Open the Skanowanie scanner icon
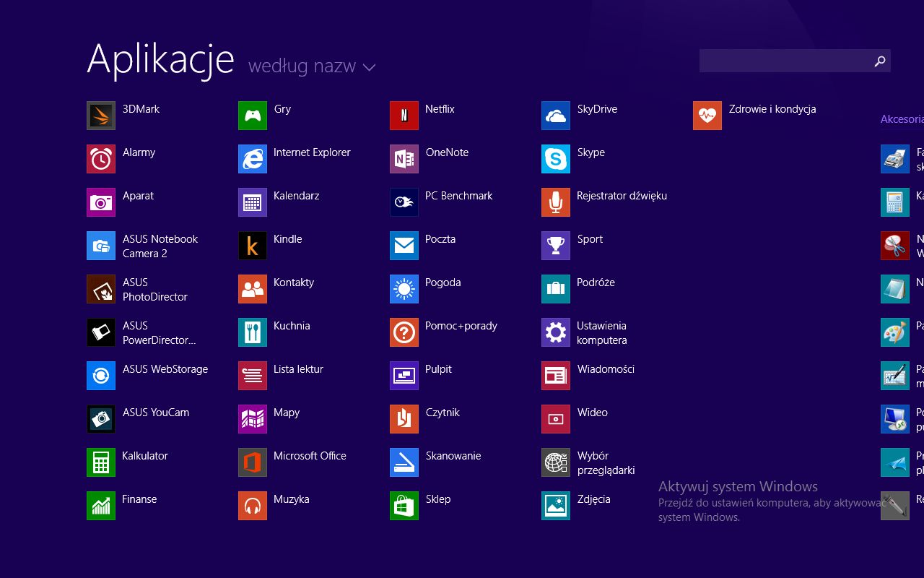Screen dimensions: 924x578 (x=404, y=462)
